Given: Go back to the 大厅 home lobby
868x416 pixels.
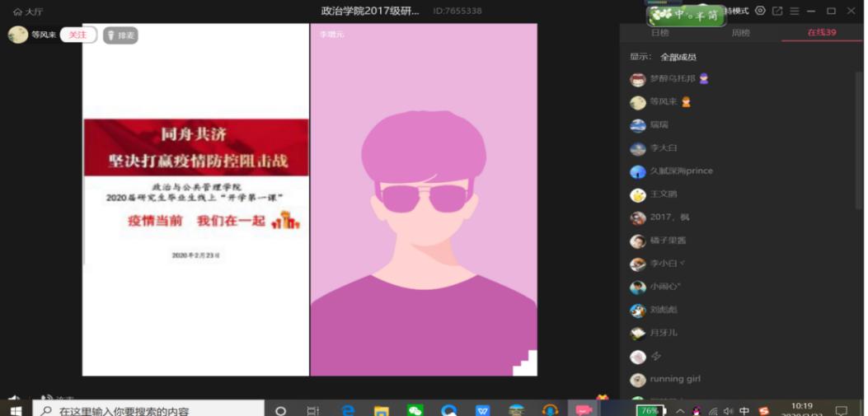Looking at the screenshot, I should click(x=28, y=12).
